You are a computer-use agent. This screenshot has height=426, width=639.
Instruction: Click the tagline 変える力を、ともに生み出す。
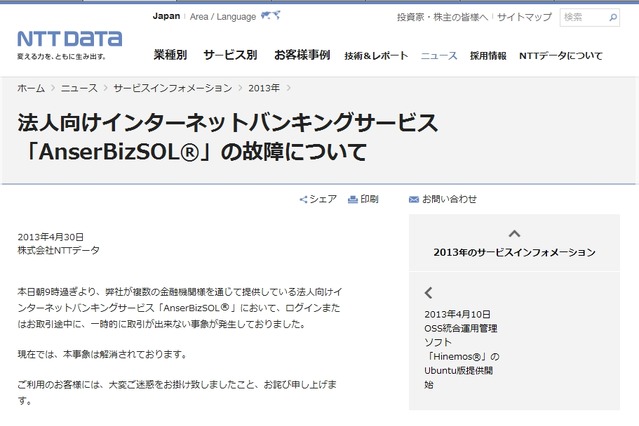coord(62,57)
